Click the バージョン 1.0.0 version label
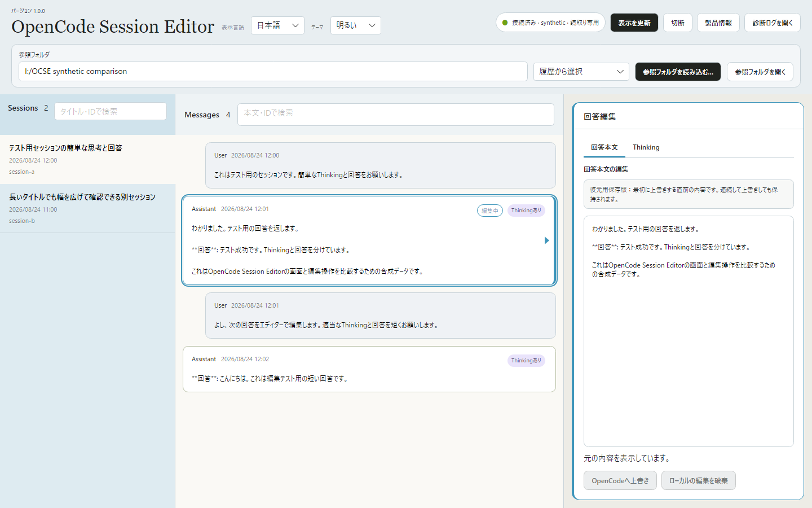Viewport: 812px width, 508px height. (x=28, y=11)
